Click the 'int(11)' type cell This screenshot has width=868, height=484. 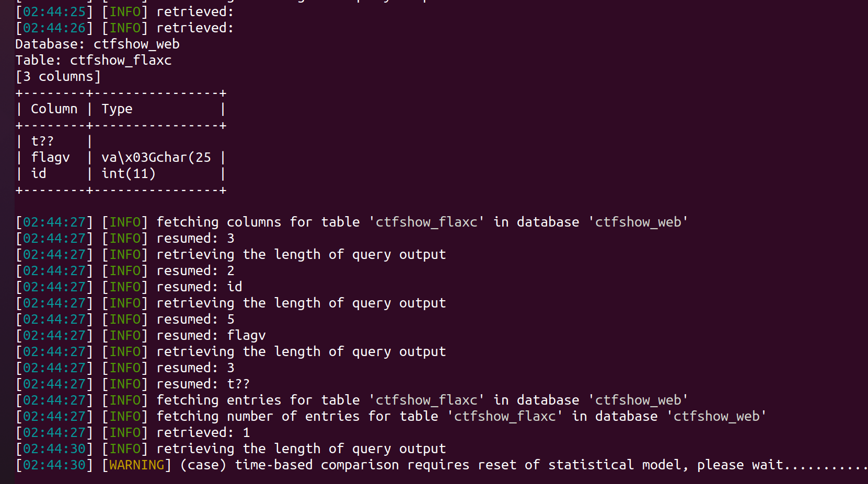tap(129, 173)
